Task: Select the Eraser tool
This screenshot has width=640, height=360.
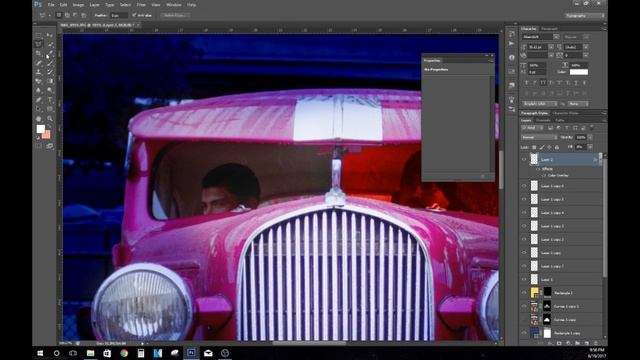Action: point(39,81)
